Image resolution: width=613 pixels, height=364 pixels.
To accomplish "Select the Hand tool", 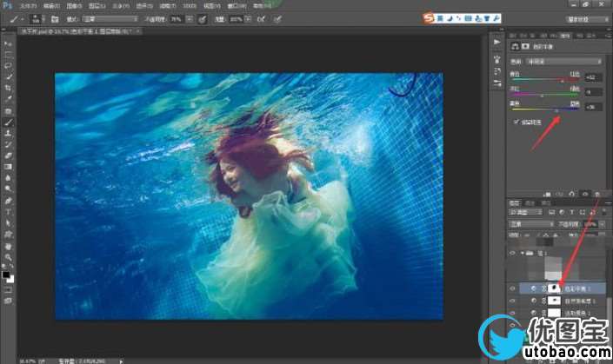I will point(8,247).
